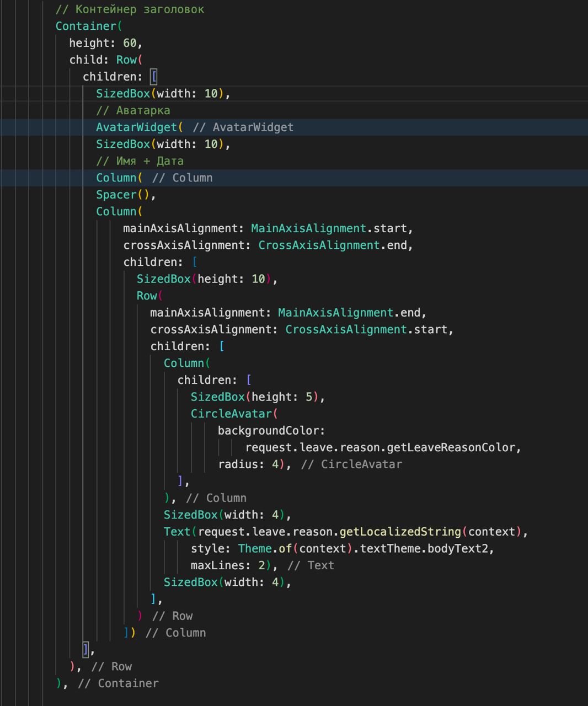Click the comment '// Контейнер заголовок'
Viewport: 588px width, 706px height.
tap(130, 9)
